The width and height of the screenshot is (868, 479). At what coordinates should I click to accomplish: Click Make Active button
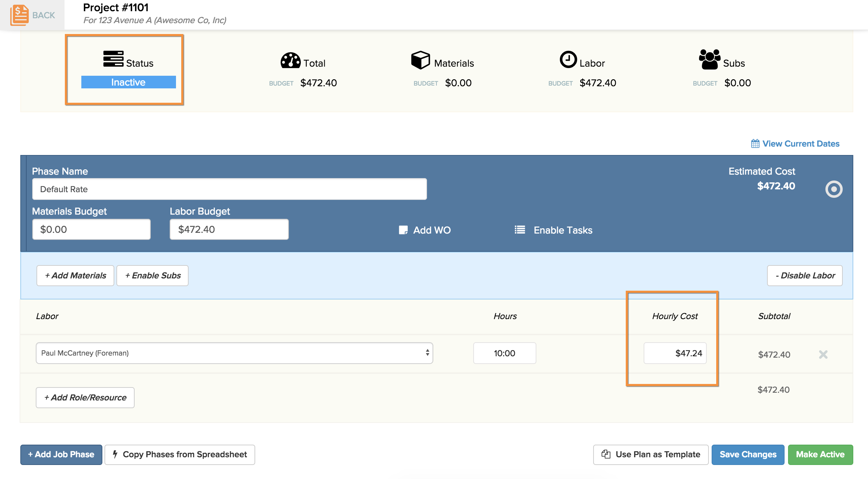coord(821,454)
